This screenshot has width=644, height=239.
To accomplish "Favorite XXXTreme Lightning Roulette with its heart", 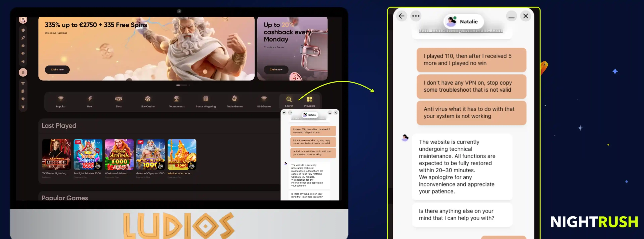I will click(67, 143).
